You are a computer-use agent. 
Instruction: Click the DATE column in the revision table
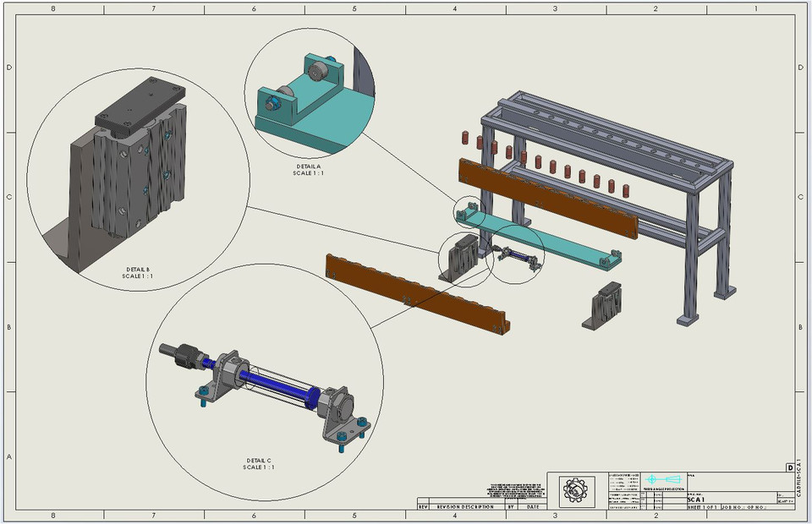click(532, 507)
